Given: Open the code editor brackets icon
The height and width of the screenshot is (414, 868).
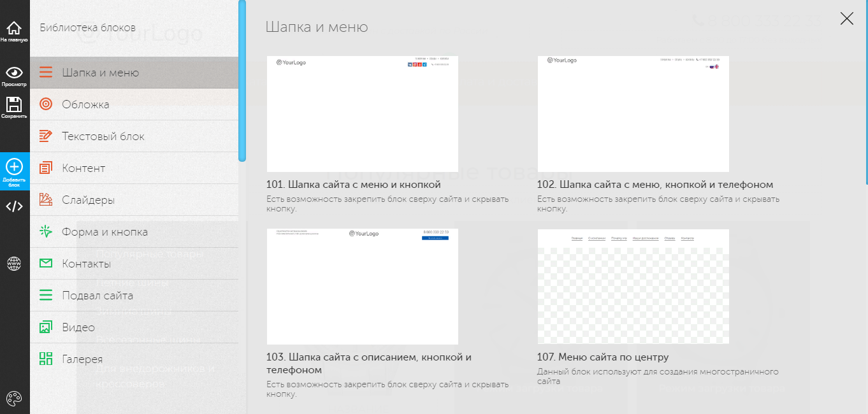Looking at the screenshot, I should [x=14, y=206].
